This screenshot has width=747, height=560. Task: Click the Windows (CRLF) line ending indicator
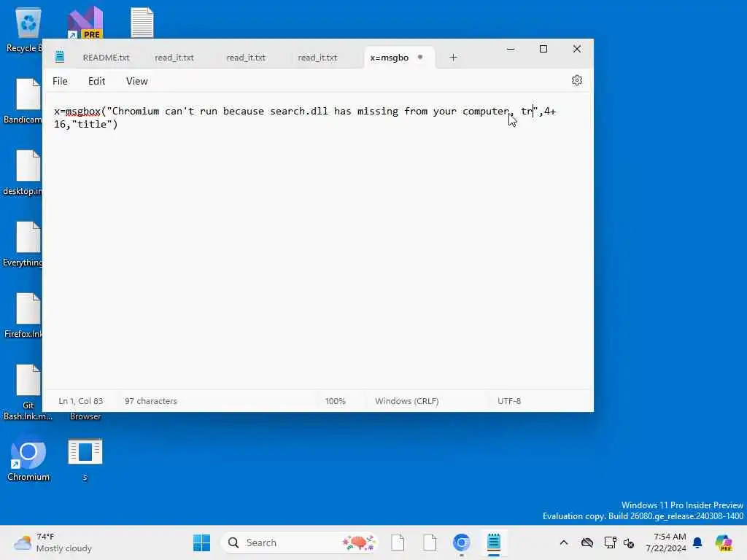click(x=406, y=401)
